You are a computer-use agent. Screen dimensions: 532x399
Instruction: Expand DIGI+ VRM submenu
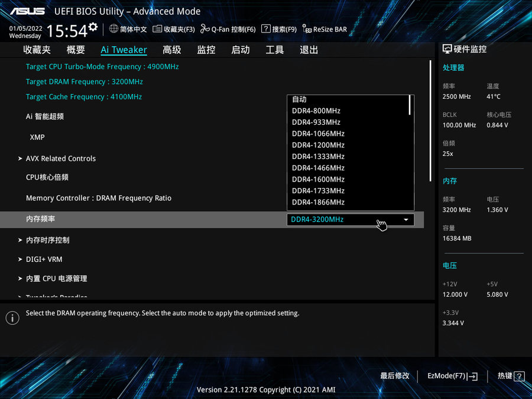point(44,259)
